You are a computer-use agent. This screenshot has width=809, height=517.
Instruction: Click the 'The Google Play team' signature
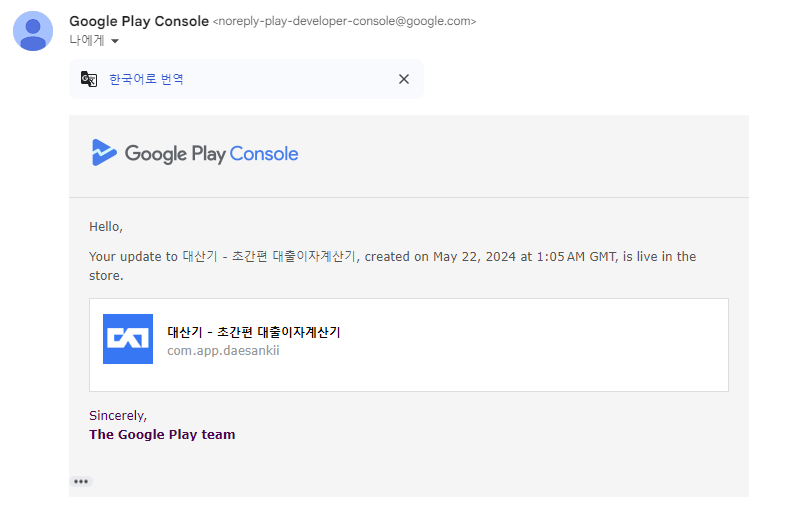pyautogui.click(x=162, y=434)
